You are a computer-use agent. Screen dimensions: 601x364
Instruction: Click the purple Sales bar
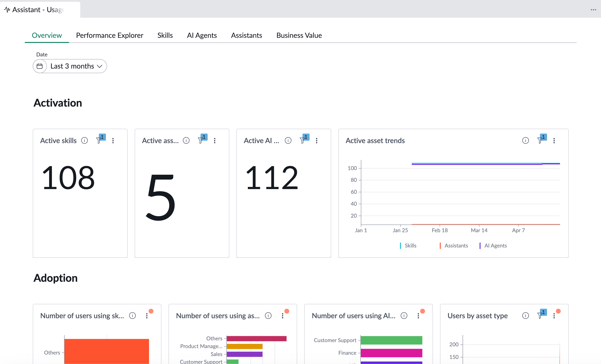(x=244, y=354)
